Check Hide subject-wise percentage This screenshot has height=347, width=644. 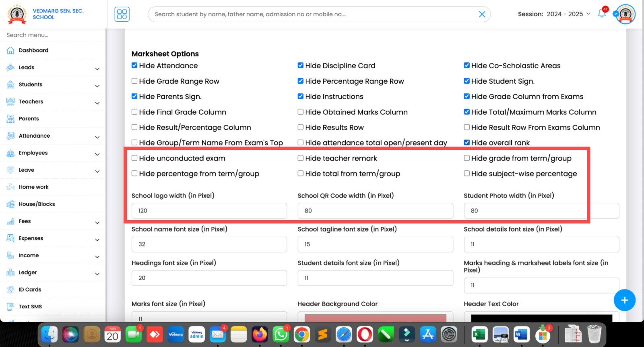467,173
